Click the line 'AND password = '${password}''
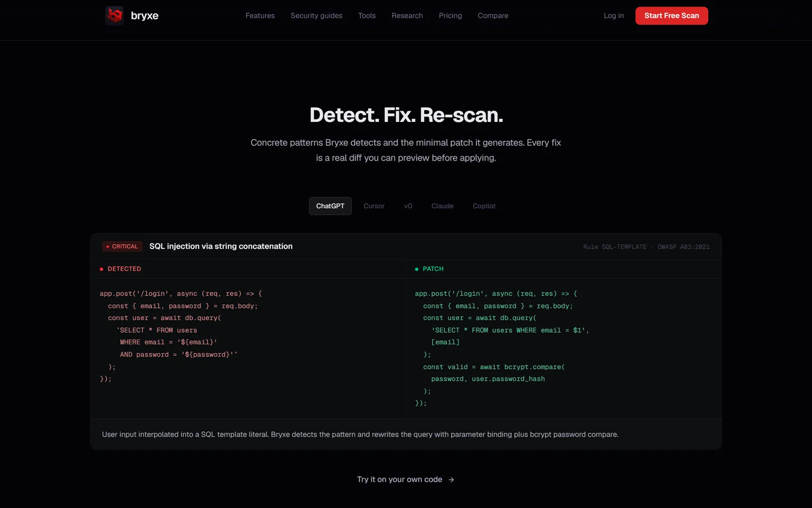812x508 pixels. [179, 355]
